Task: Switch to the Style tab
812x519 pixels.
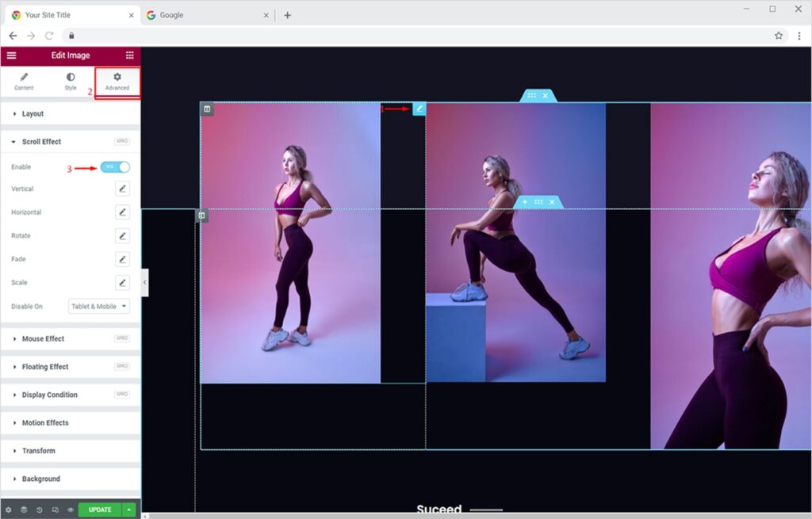Action: tap(71, 82)
